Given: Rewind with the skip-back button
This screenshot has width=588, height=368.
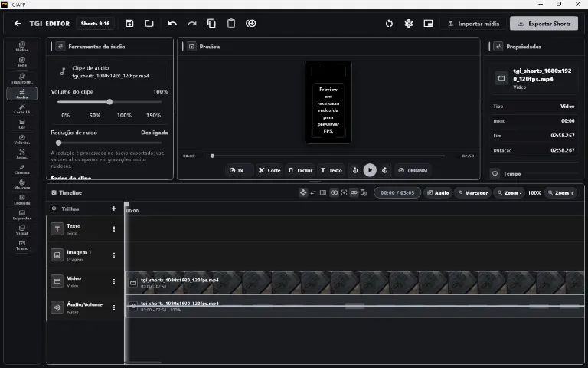Looking at the screenshot, I should (x=355, y=170).
